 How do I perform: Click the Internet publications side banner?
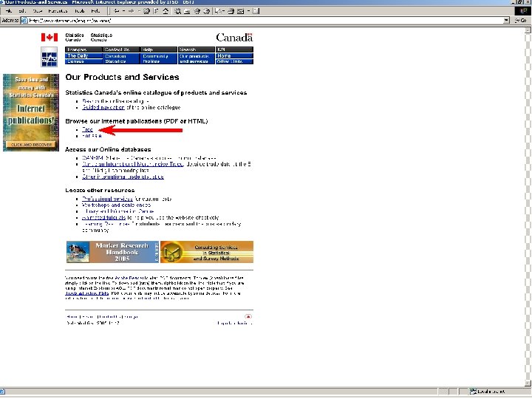(x=31, y=112)
